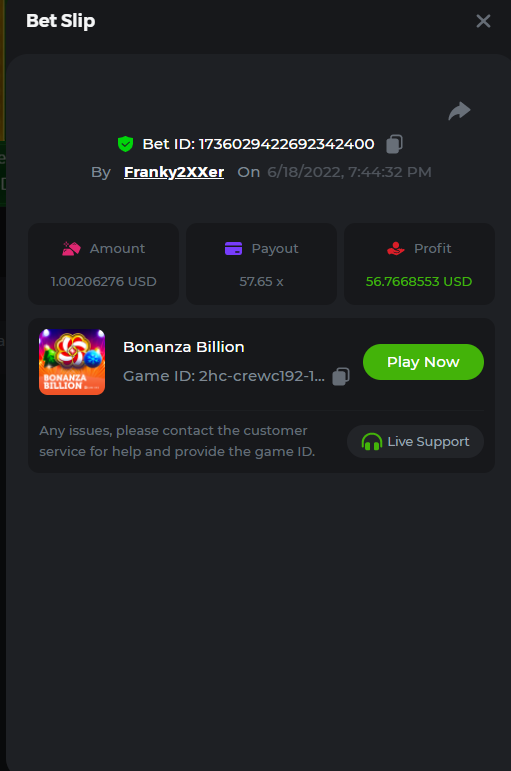Click the share arrow icon

[459, 111]
